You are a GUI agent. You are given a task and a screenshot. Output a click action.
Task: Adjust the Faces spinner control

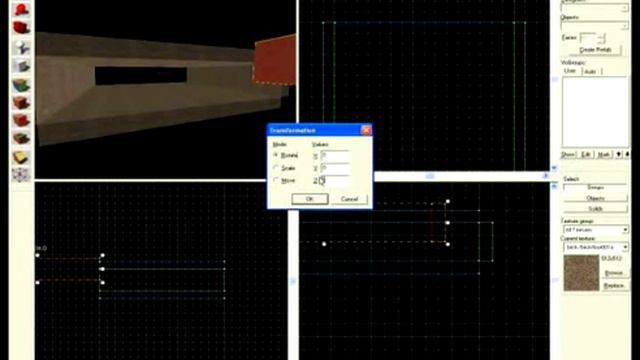(x=601, y=38)
